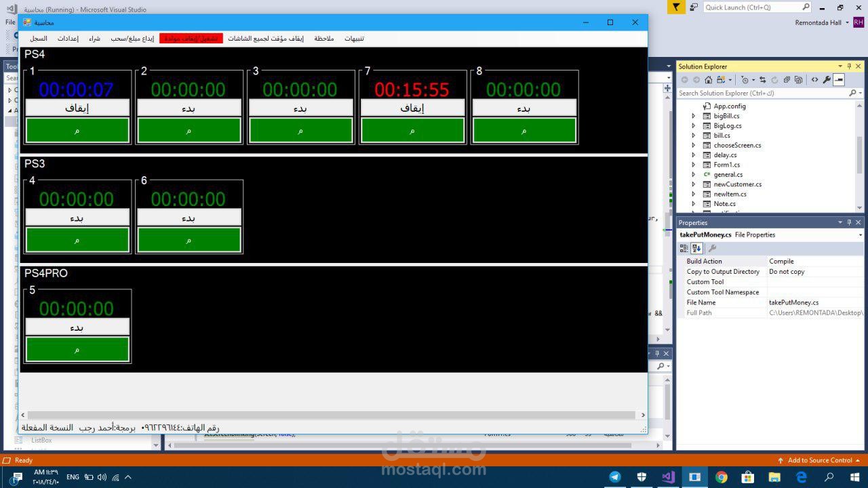Start PS3 screen 6 with بدء
Viewport: 868px width, 488px height.
pos(189,217)
